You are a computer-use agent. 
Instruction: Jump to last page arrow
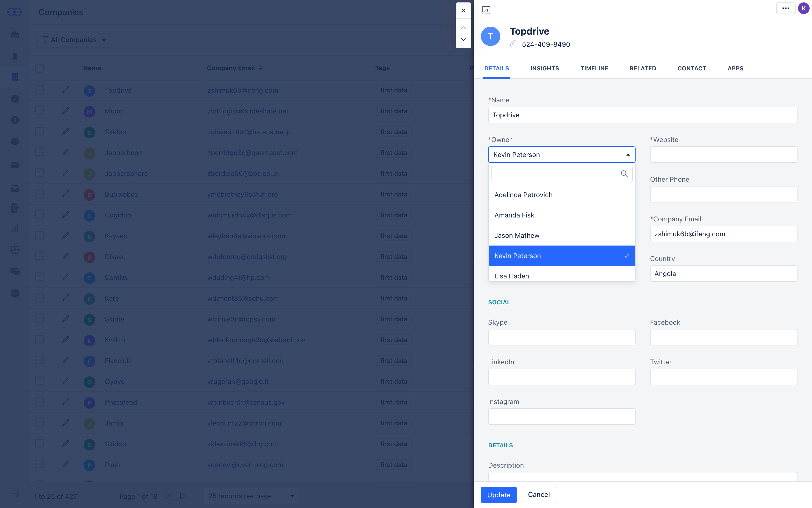(x=183, y=496)
